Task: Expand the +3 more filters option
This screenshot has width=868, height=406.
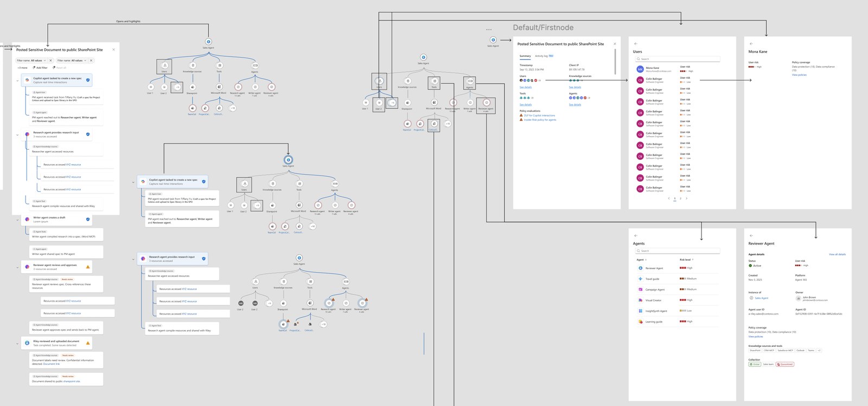Action: click(22, 68)
